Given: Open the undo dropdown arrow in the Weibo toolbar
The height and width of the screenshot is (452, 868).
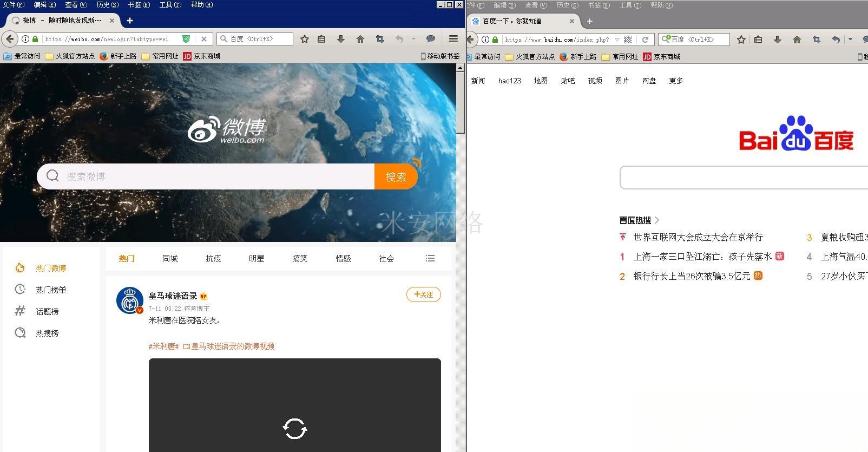Looking at the screenshot, I should (x=413, y=39).
